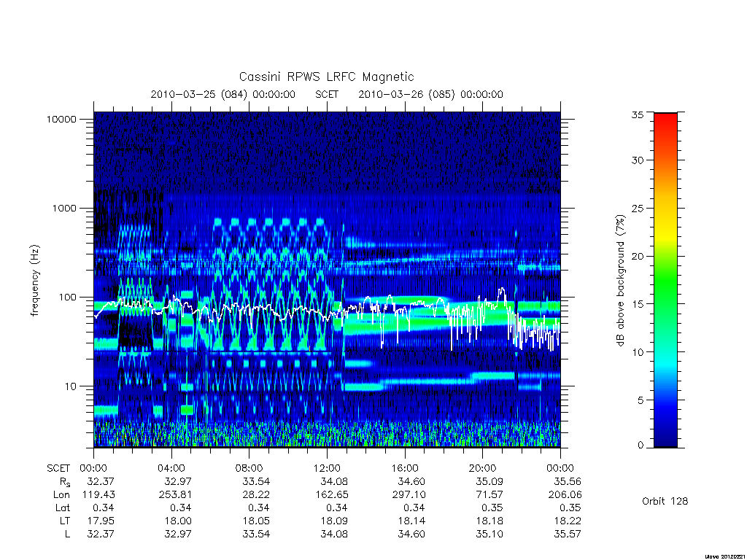Click the 10 frequency tick label
The width and height of the screenshot is (747, 560).
[x=71, y=386]
